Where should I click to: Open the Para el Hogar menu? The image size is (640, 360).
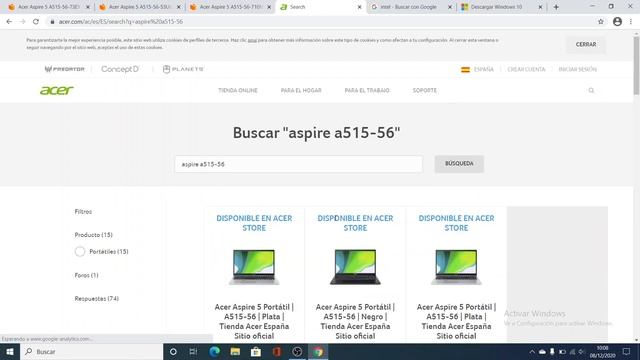pyautogui.click(x=301, y=90)
